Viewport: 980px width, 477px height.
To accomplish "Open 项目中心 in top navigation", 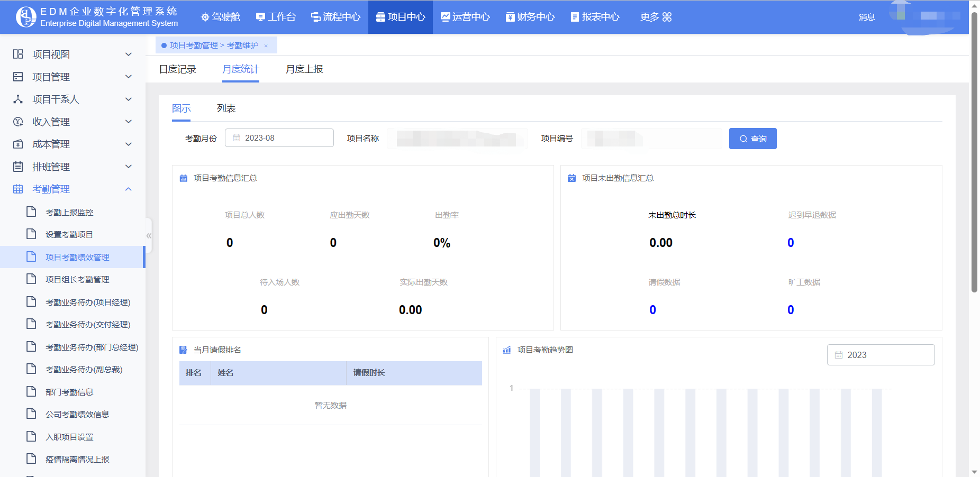I will [401, 17].
